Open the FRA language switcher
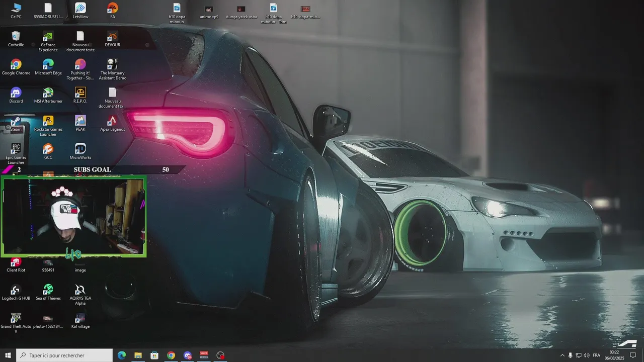Screen dimensions: 644x362 coord(597,355)
